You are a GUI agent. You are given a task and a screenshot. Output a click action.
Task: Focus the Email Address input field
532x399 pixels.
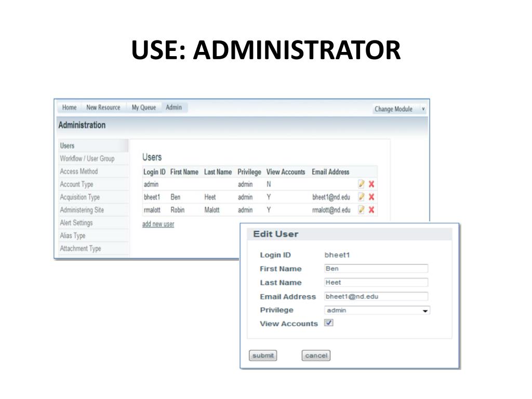pyautogui.click(x=376, y=297)
